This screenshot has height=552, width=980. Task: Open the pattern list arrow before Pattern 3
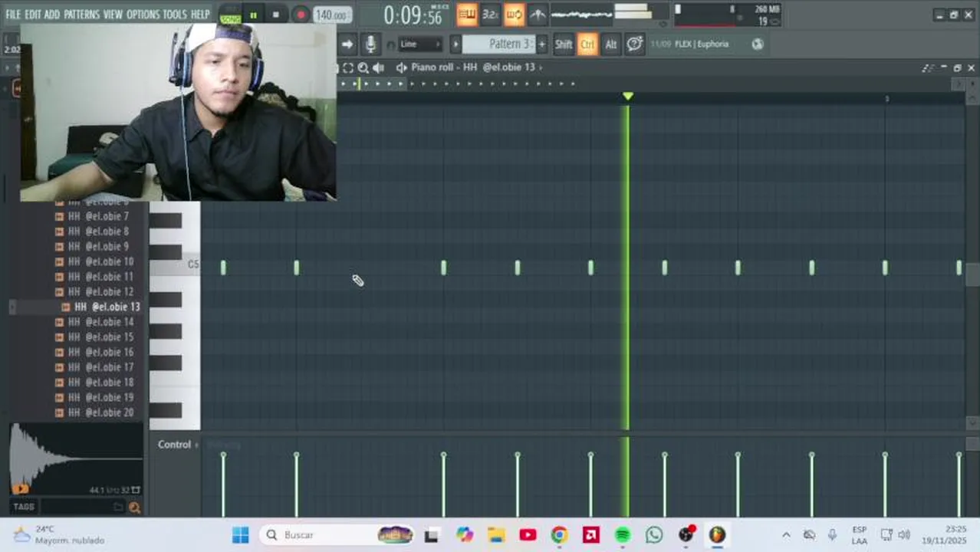(x=455, y=44)
